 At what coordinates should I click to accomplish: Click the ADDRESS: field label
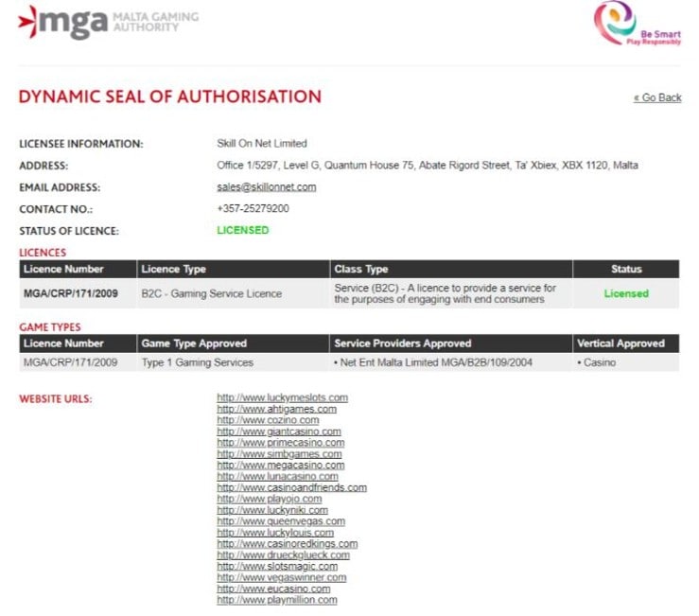(44, 166)
